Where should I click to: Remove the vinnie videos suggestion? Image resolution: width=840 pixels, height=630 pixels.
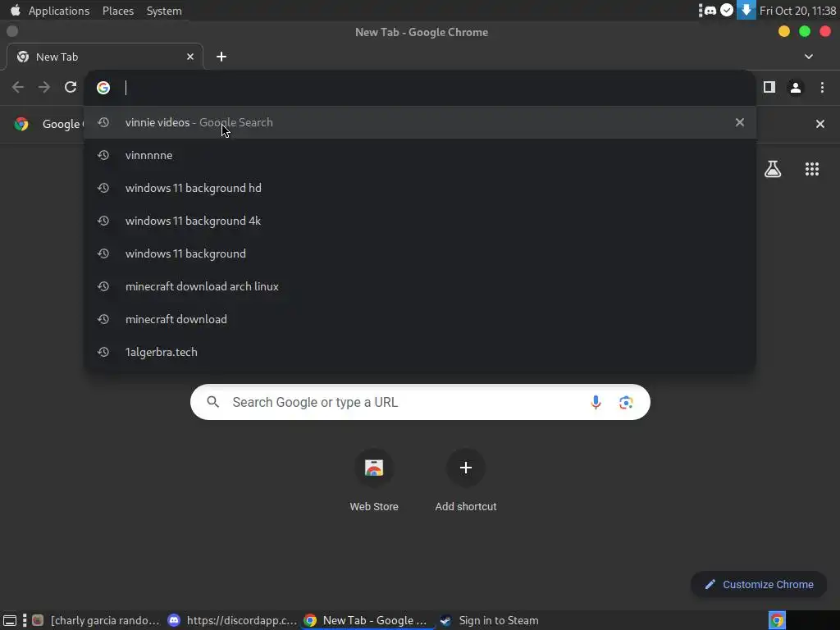pos(740,122)
